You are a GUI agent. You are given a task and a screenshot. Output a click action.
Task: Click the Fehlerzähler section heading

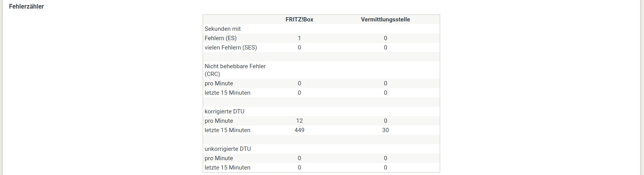26,7
